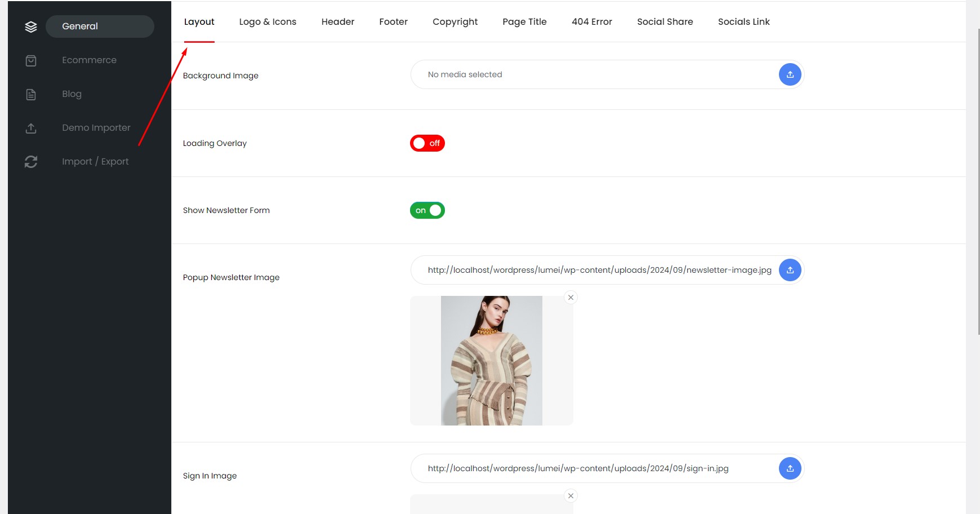Open the Header tab
This screenshot has width=980, height=514.
click(x=337, y=22)
